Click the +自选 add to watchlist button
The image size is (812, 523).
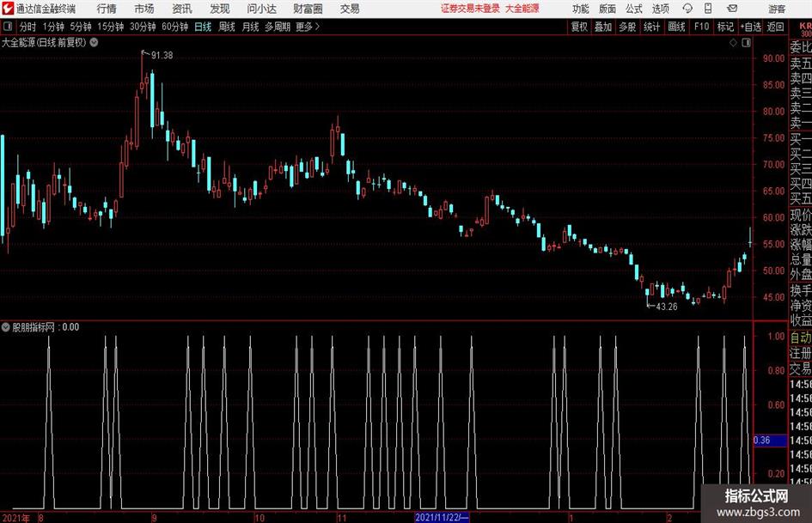(x=750, y=27)
